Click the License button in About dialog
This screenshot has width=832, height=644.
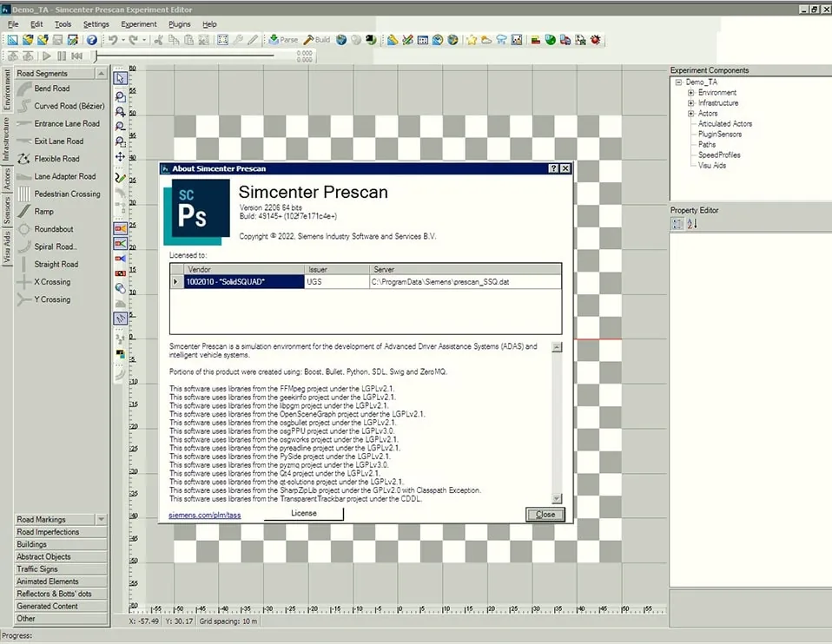pos(303,513)
